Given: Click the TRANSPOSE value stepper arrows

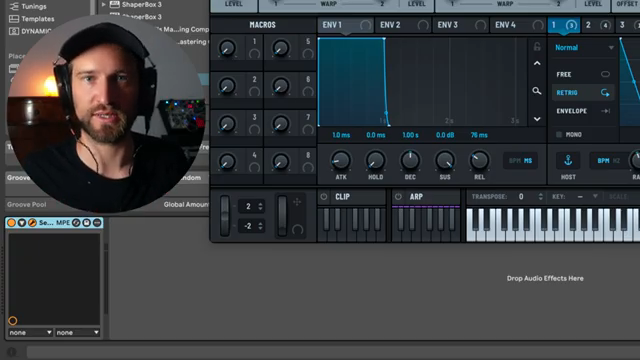Looking at the screenshot, I should point(540,197).
